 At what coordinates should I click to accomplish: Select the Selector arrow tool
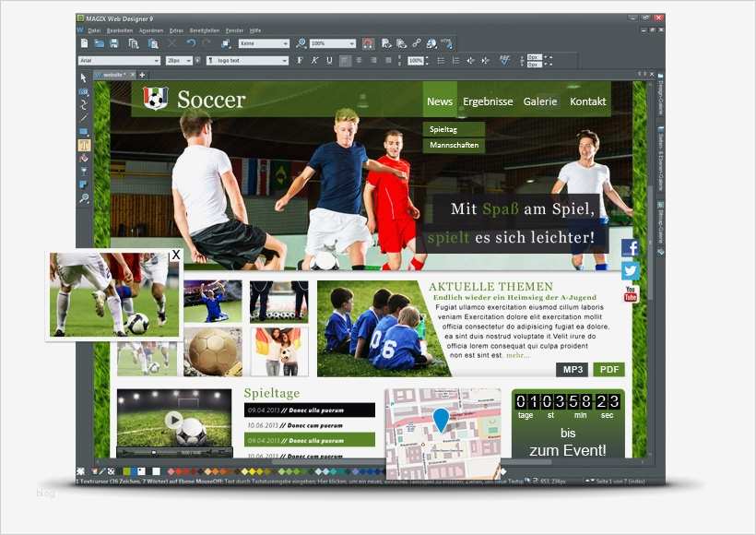pyautogui.click(x=84, y=77)
